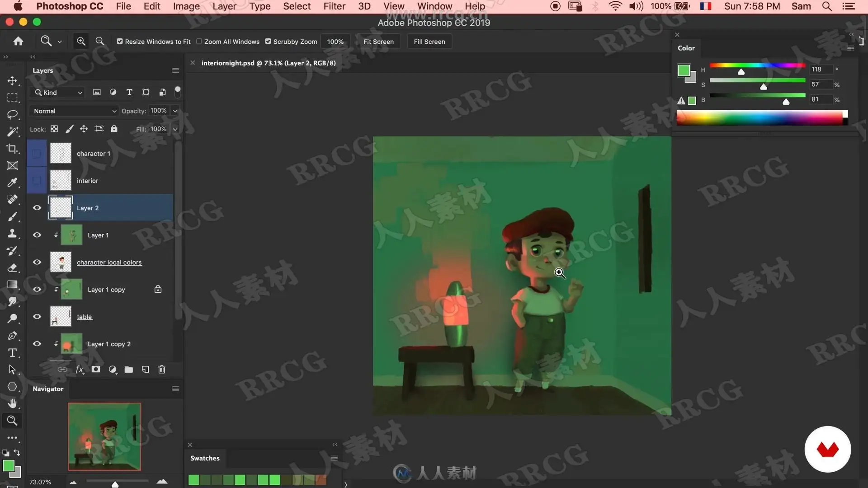Select the Brush tool

pos(12,217)
